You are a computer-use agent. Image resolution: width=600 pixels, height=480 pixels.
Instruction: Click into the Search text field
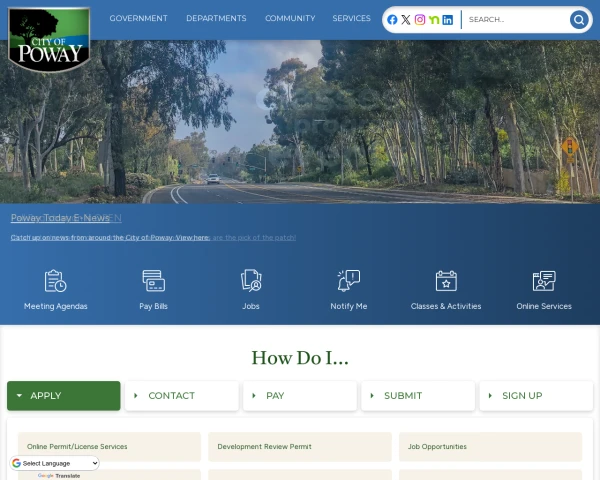pyautogui.click(x=517, y=20)
